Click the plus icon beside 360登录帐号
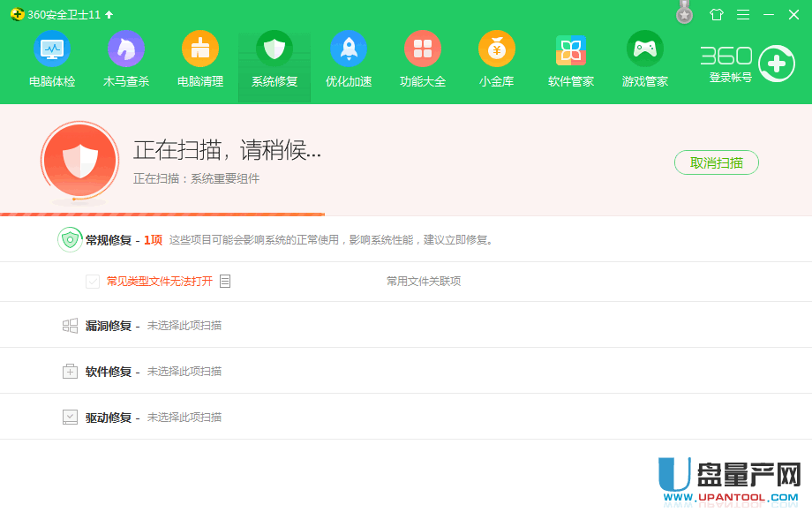812x512 pixels. coord(775,64)
